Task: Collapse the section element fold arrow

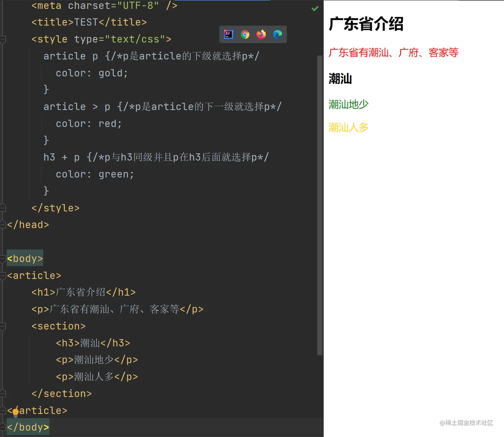Action: [x=2, y=326]
